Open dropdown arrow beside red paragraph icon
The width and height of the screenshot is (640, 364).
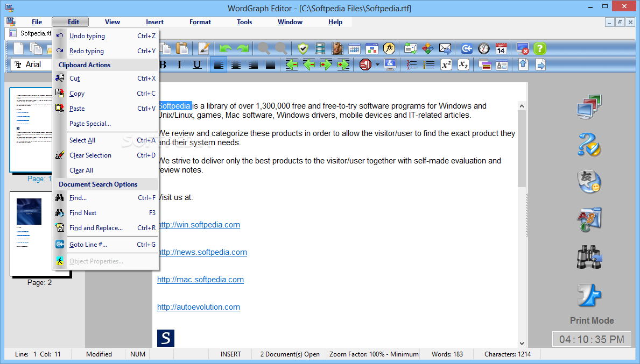377,65
